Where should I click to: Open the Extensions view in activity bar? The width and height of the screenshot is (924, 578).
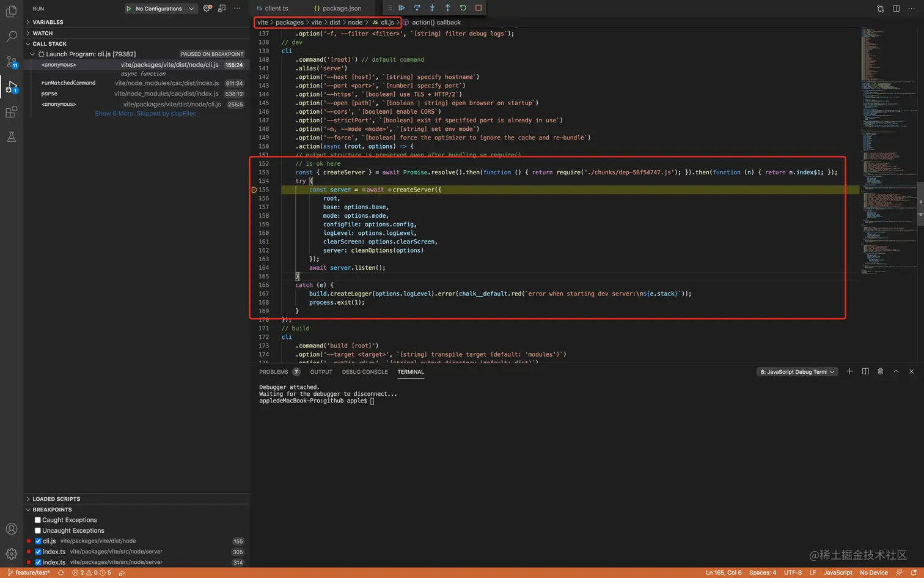11,112
